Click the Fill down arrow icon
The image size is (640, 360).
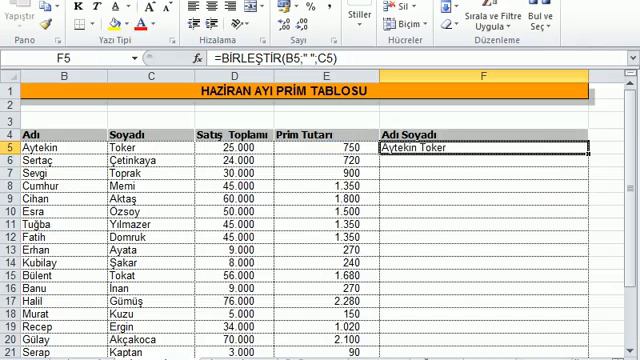[x=446, y=6]
